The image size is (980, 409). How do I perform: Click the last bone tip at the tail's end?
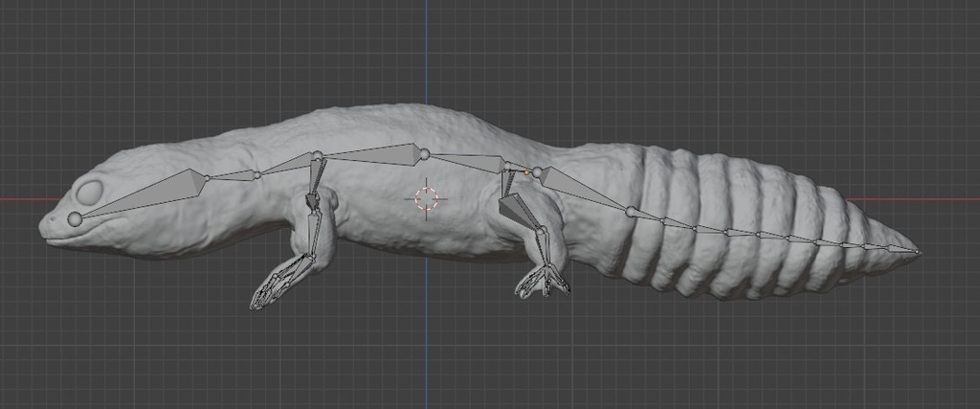click(x=918, y=252)
